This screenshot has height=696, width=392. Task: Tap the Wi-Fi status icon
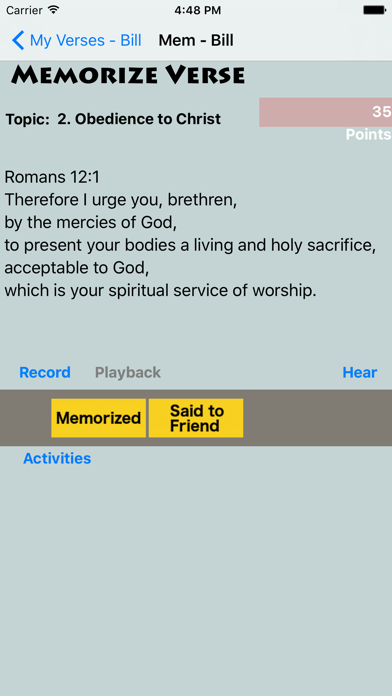pos(54,10)
